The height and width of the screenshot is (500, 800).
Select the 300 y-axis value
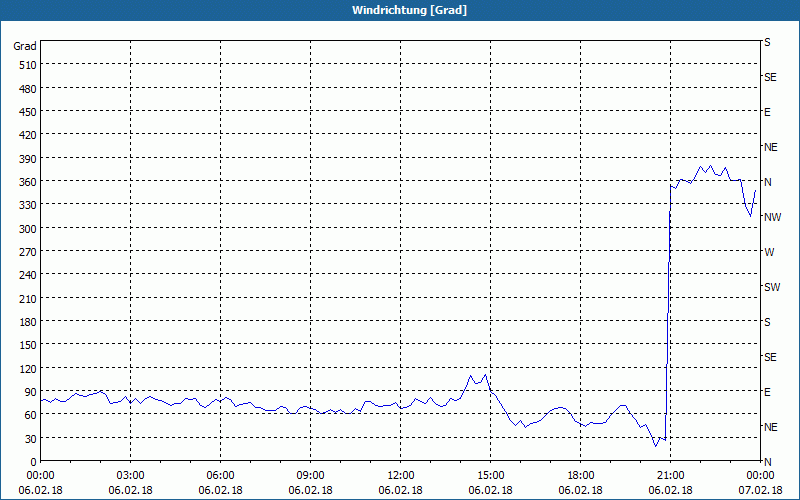coord(28,229)
